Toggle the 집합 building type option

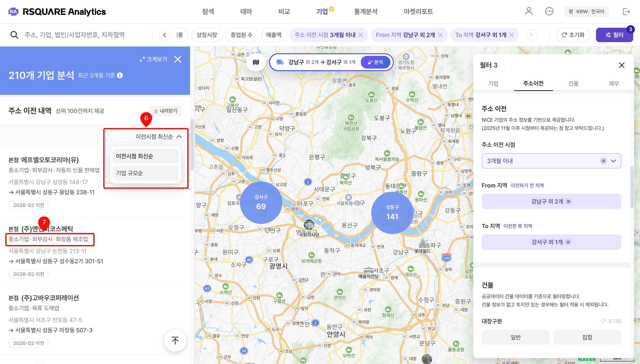(587, 337)
